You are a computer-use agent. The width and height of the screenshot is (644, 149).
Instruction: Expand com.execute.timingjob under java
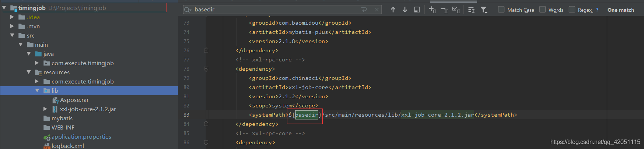37,63
